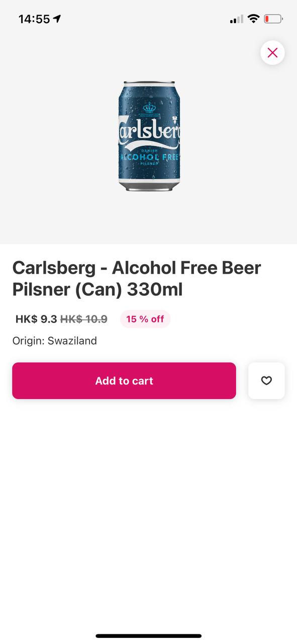Tap the crossed-out original price HK$ 10.9

point(83,319)
